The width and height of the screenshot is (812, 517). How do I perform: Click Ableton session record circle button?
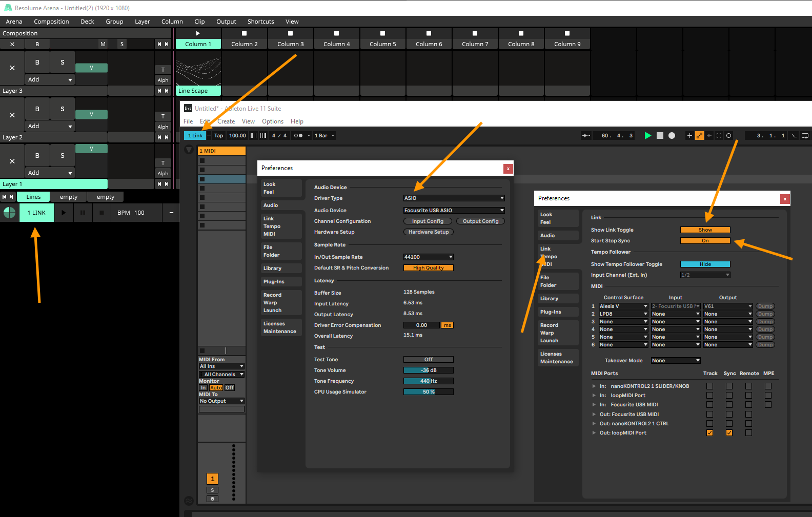[x=728, y=136]
